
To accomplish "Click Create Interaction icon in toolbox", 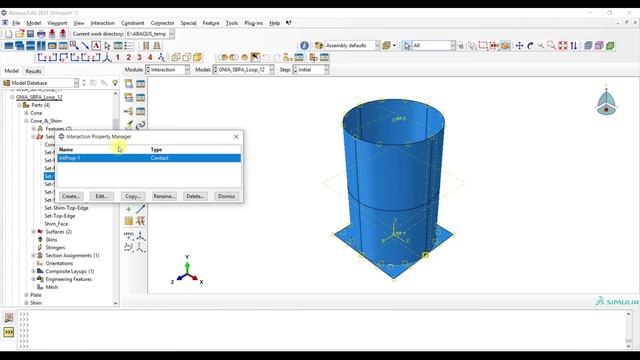I will coord(129,84).
